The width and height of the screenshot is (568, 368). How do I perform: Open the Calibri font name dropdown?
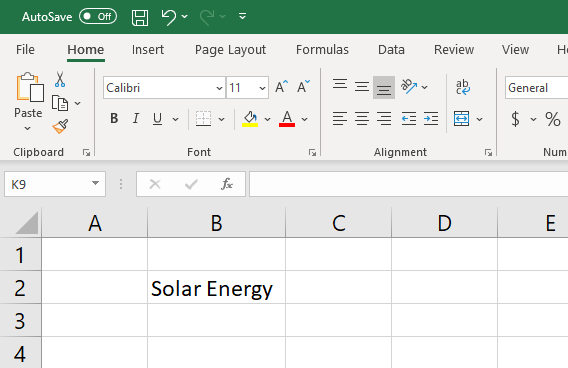pyautogui.click(x=219, y=88)
